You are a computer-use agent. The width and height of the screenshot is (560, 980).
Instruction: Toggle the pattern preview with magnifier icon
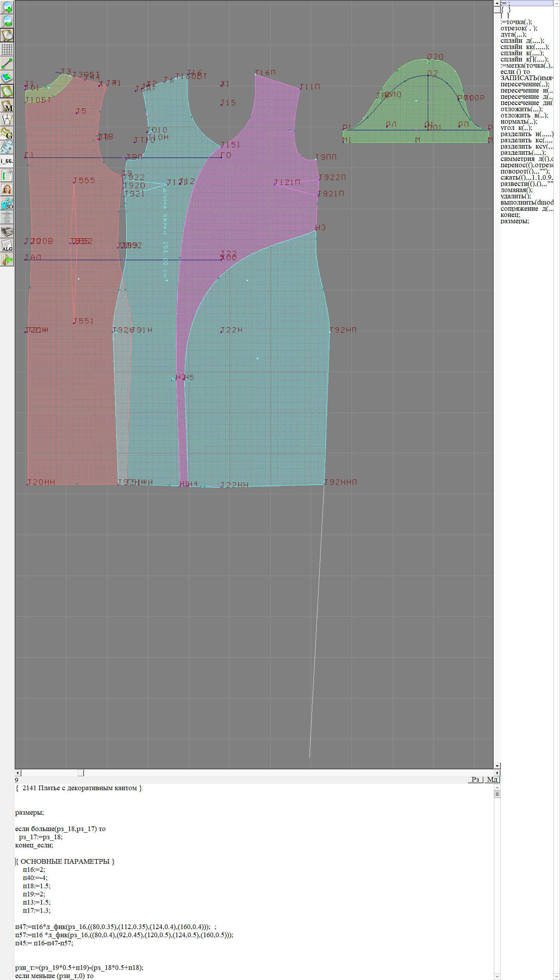pyautogui.click(x=7, y=35)
